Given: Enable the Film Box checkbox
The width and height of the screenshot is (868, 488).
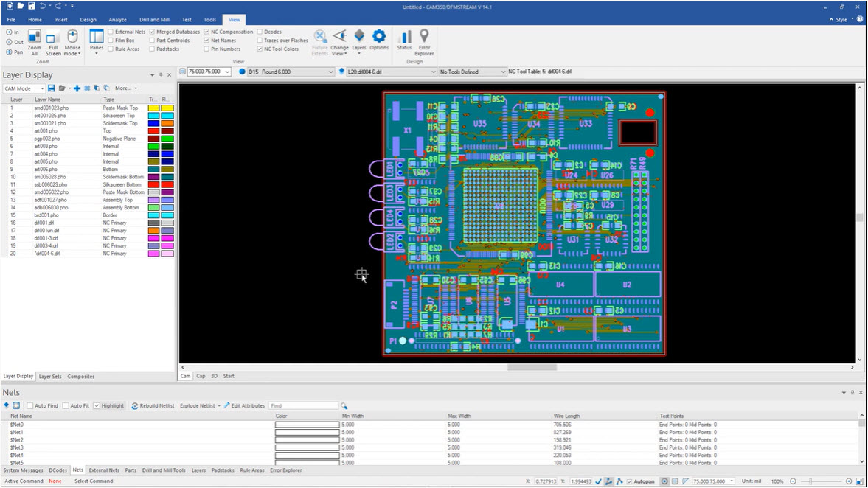Looking at the screenshot, I should 111,41.
